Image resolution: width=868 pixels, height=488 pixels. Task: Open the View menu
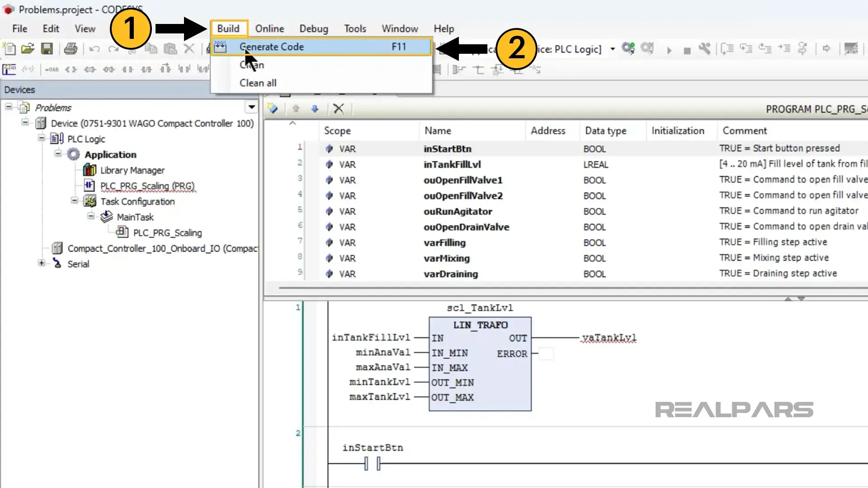pos(85,28)
